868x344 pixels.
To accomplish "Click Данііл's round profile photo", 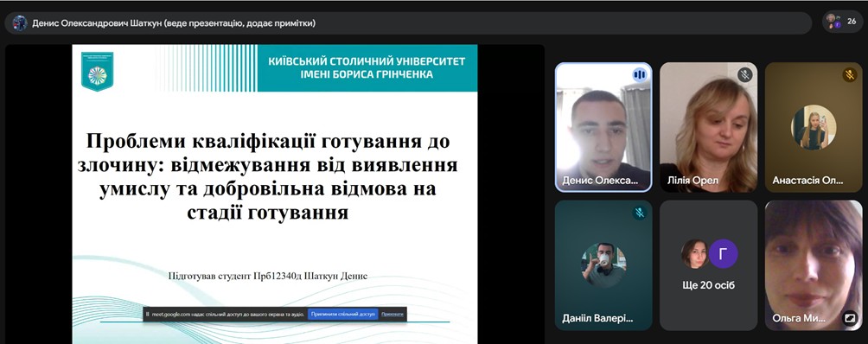I will [603, 264].
